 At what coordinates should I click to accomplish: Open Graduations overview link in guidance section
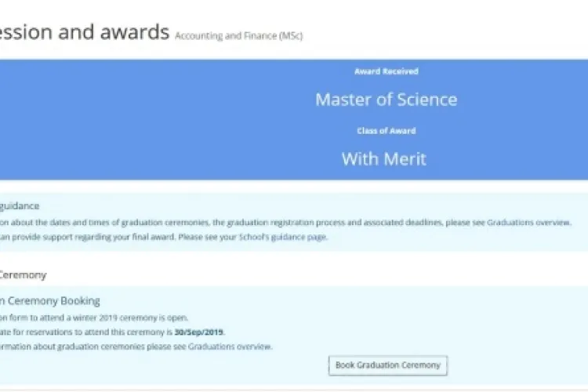(528, 223)
